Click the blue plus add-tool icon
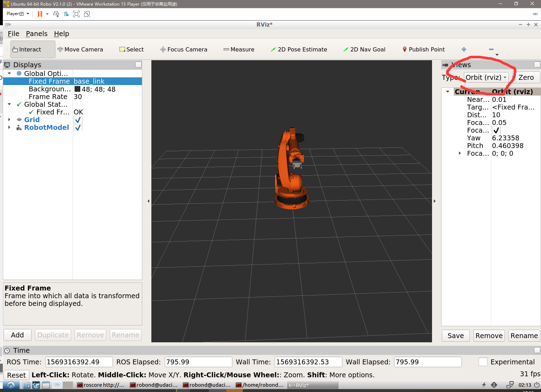This screenshot has width=541, height=392. coord(464,49)
